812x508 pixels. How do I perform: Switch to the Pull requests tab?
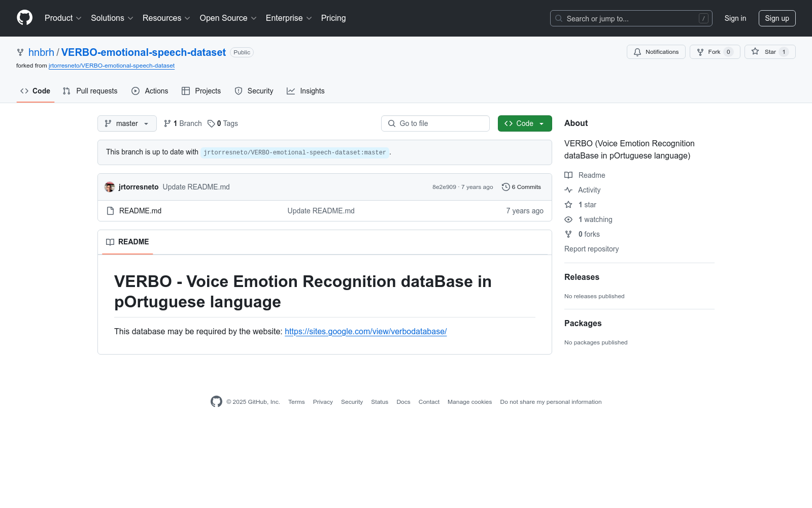click(90, 91)
